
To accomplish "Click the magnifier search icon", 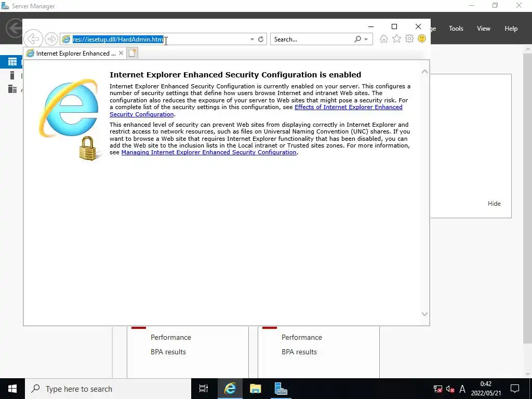I will point(357,39).
